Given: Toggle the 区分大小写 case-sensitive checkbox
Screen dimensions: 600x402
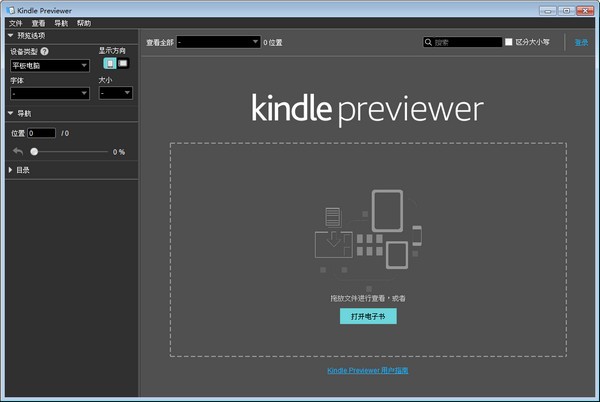Looking at the screenshot, I should click(509, 42).
